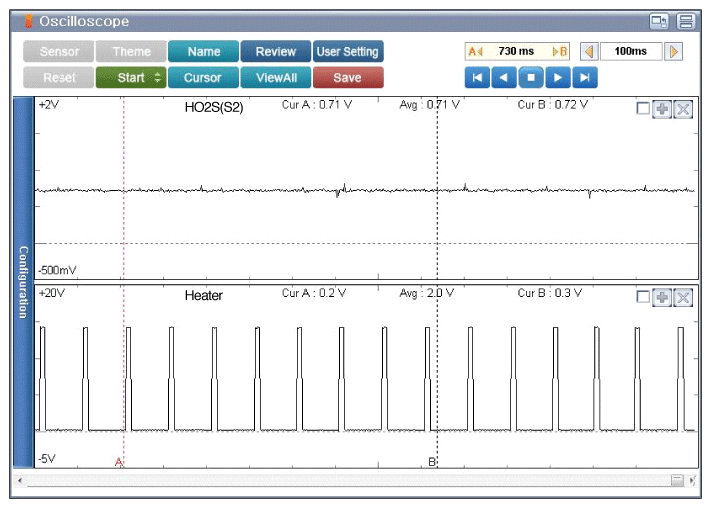The height and width of the screenshot is (508, 711).
Task: Click the plus icon on HO2S(S2) channel
Action: [x=662, y=109]
